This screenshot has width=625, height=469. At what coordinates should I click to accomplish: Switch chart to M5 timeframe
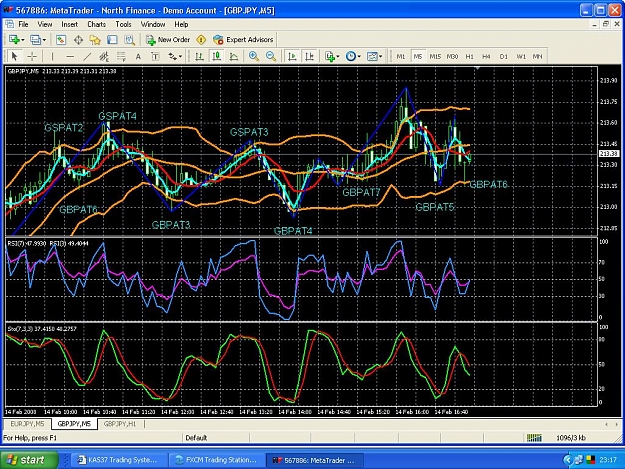418,57
